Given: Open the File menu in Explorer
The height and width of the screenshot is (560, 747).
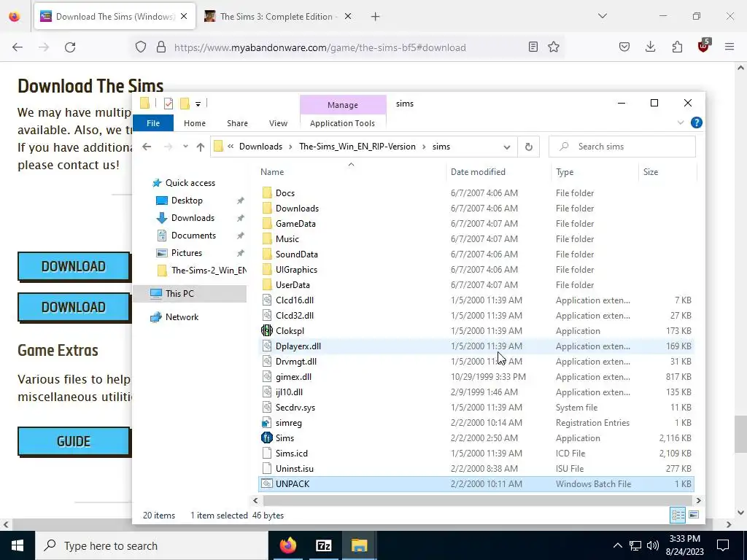Looking at the screenshot, I should (153, 123).
